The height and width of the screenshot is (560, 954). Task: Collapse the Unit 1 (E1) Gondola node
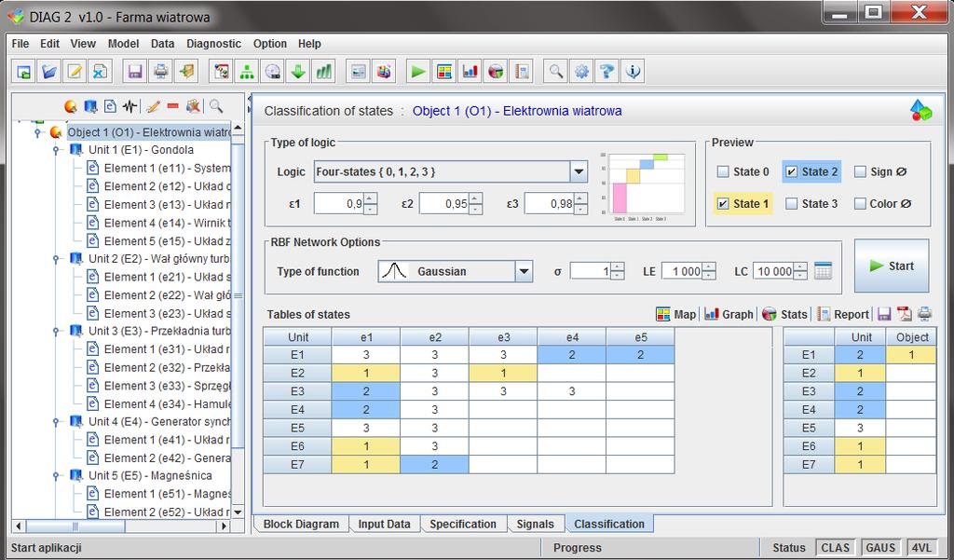tap(55, 150)
